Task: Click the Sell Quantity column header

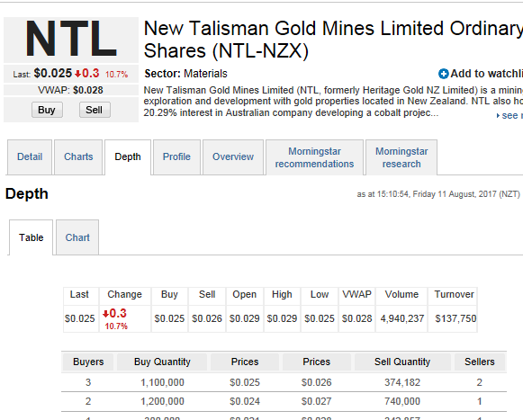Action: [x=402, y=362]
